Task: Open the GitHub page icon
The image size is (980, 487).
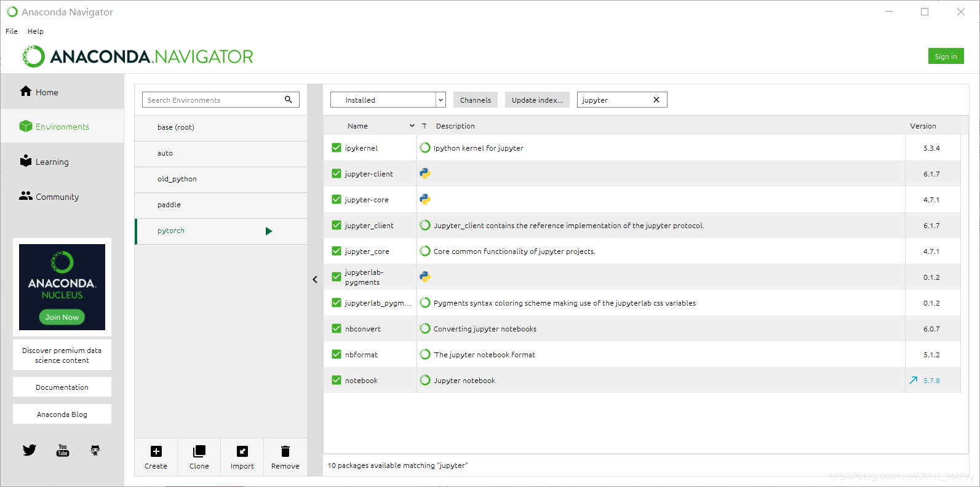Action: click(x=95, y=450)
